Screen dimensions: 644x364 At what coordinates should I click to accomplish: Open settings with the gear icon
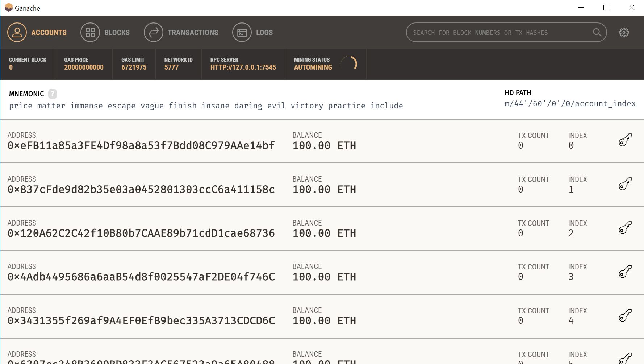(x=624, y=33)
